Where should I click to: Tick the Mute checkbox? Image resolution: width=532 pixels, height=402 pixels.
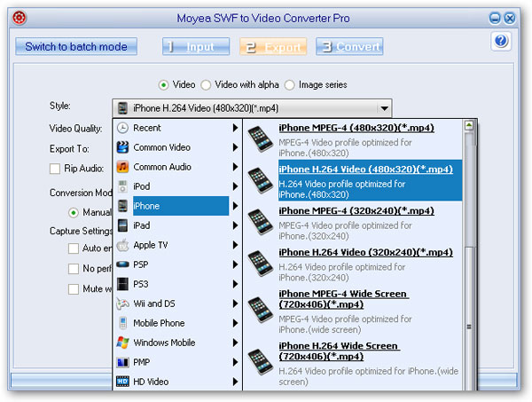[x=74, y=289]
